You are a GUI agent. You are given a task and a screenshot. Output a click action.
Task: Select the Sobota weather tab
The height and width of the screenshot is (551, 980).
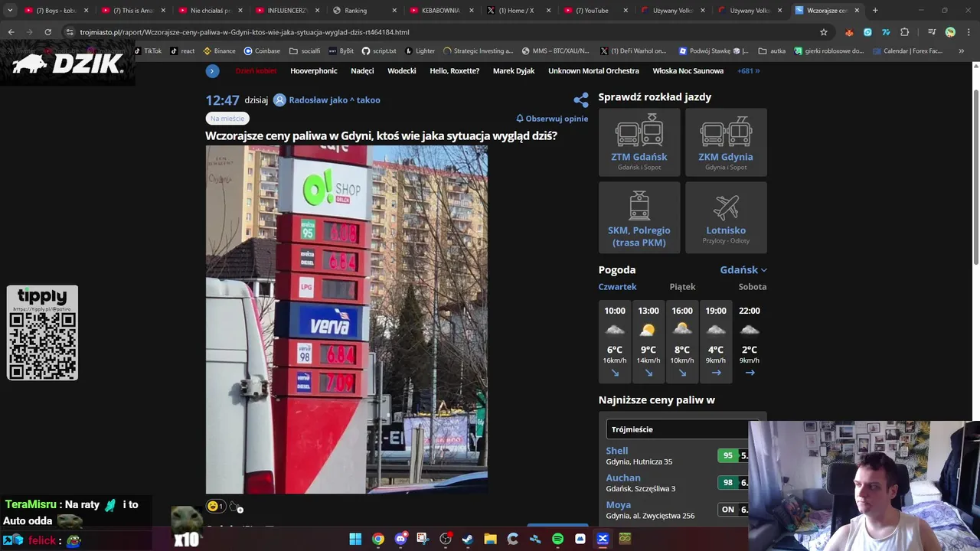tap(752, 287)
